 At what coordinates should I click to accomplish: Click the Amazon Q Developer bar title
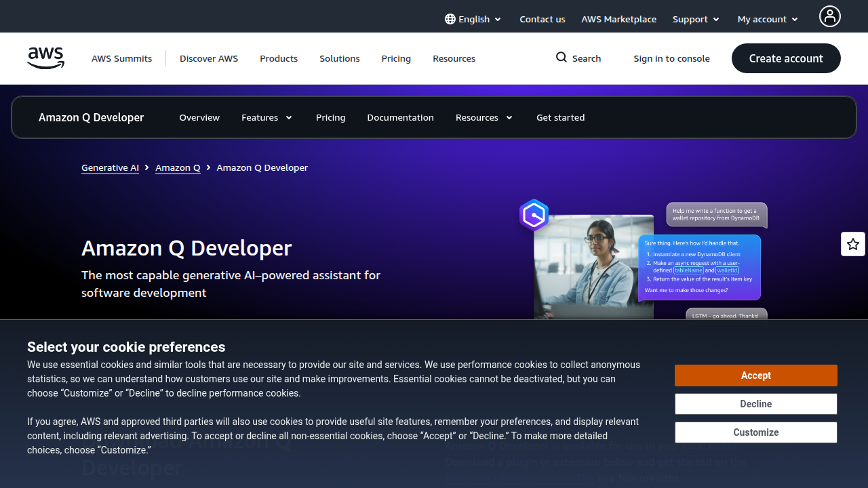tap(92, 117)
